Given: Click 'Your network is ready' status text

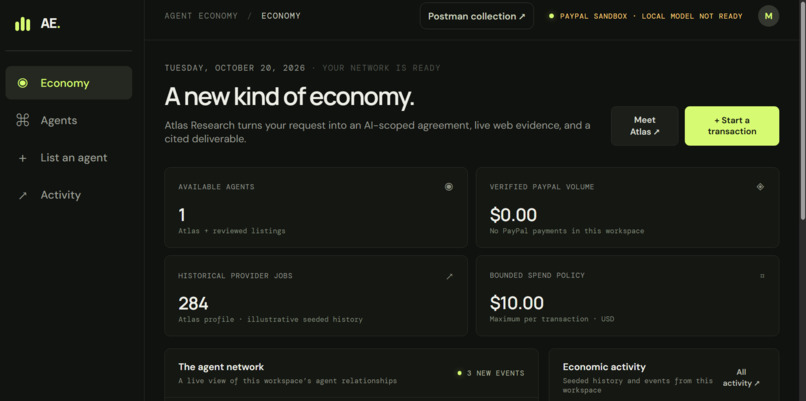Looking at the screenshot, I should 381,68.
